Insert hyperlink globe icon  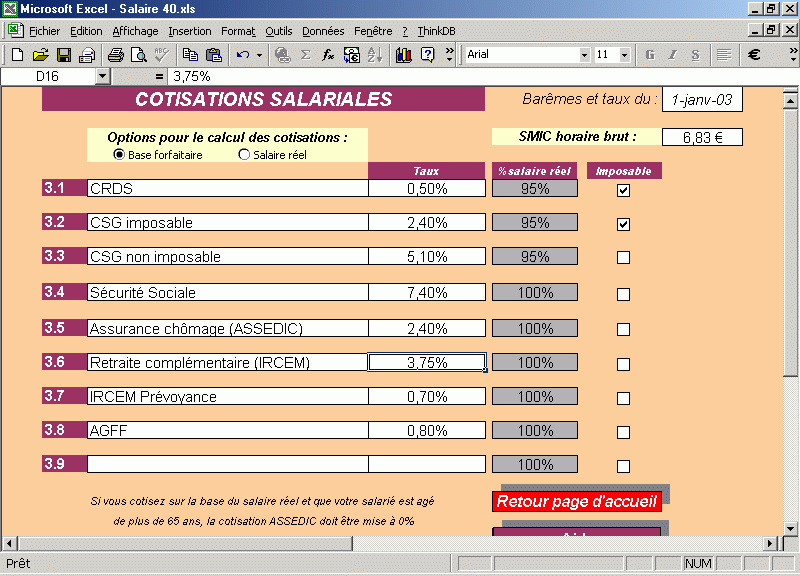point(282,55)
